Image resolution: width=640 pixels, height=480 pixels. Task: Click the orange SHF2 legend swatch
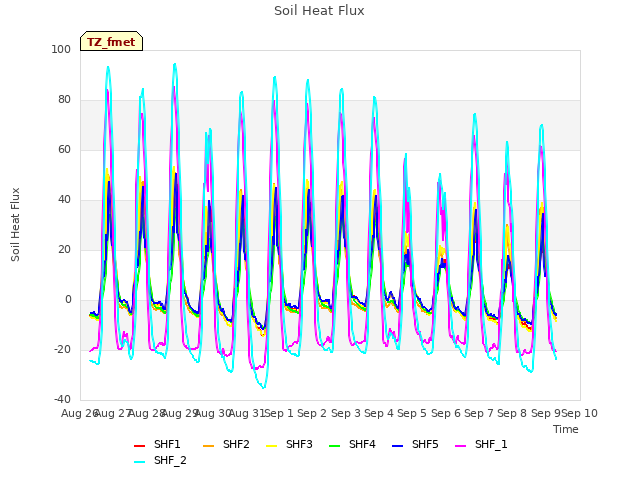(x=209, y=445)
